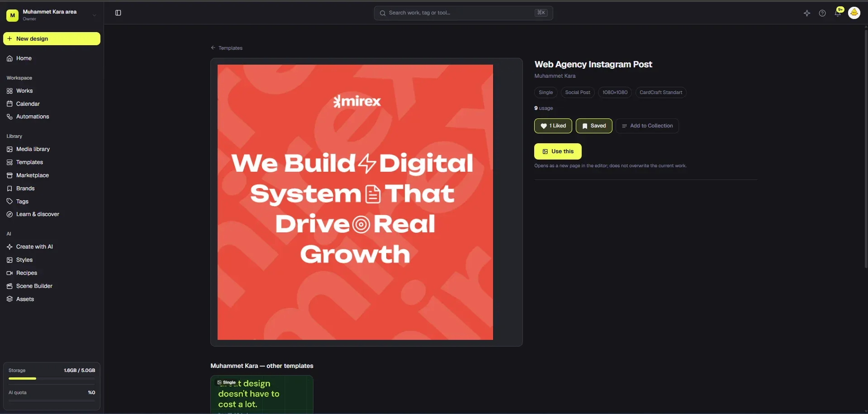
Task: Click the back arrow beside Templates breadcrumb
Action: coord(213,48)
